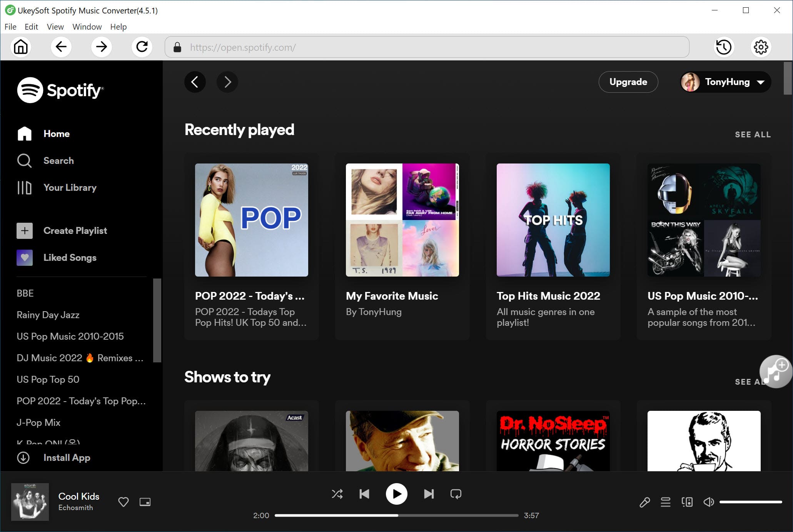This screenshot has width=793, height=532.
Task: Click Upgrade button for Spotify Premium
Action: pos(628,82)
